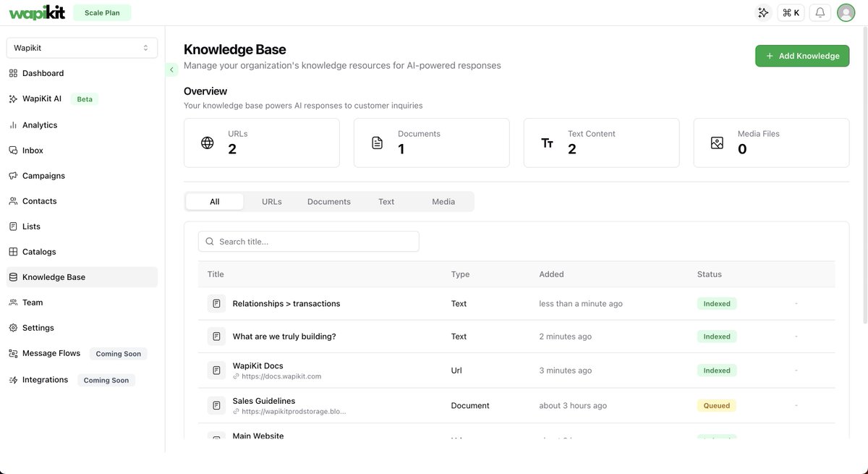This screenshot has width=868, height=474.
Task: Click the Added column header
Action: [551, 274]
